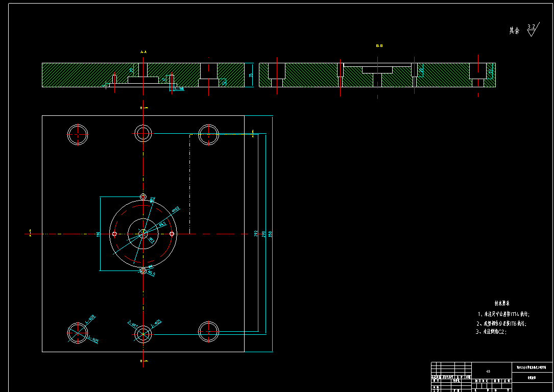This screenshot has width=554, height=392.
Task: Select the 292 vertical dimension
Action: point(256,234)
